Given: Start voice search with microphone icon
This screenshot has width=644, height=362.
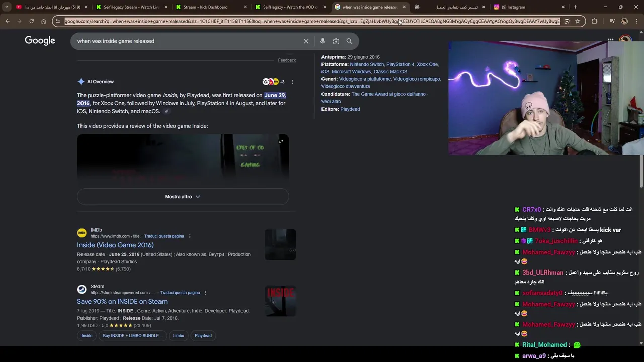Looking at the screenshot, I should tap(323, 41).
